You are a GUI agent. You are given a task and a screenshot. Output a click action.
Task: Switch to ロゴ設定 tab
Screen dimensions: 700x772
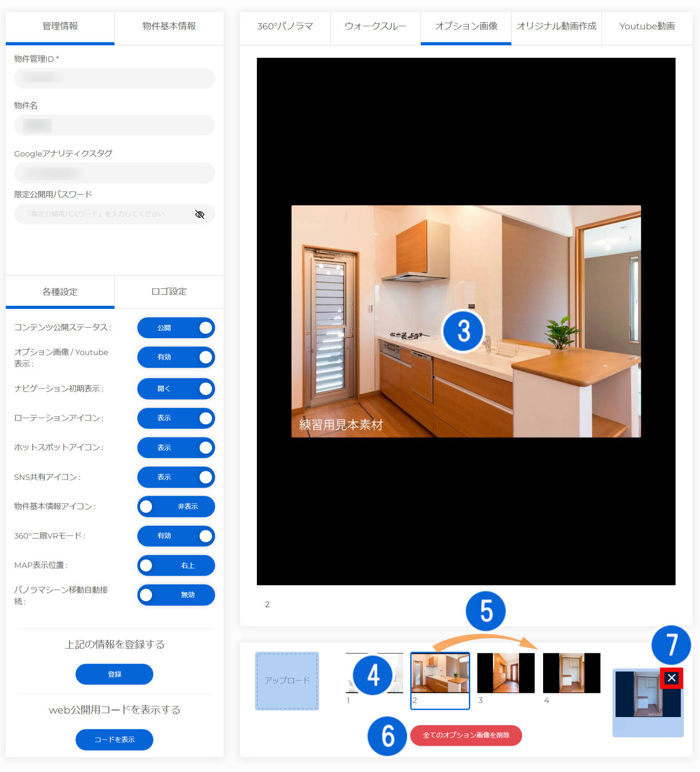pos(169,292)
